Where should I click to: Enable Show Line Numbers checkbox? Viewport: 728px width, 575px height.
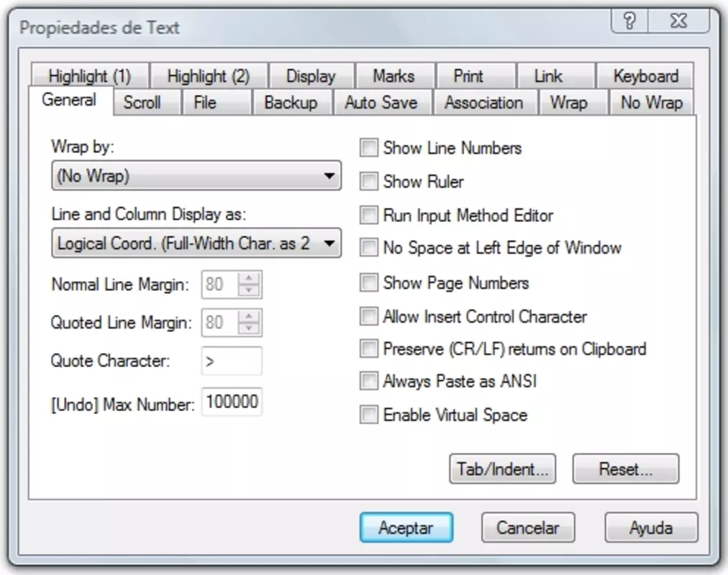(x=369, y=148)
